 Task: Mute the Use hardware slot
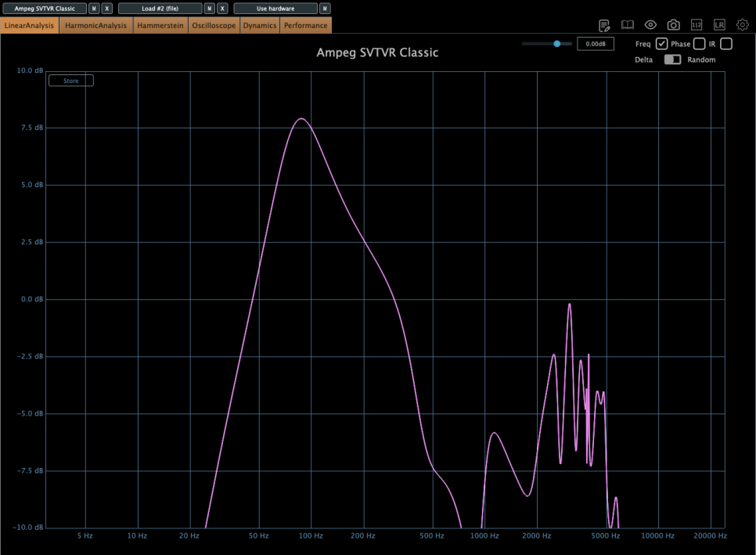coord(325,9)
